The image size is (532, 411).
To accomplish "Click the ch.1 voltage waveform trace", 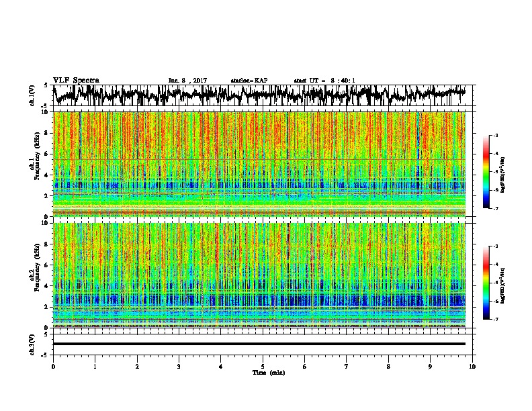I will tap(259, 95).
